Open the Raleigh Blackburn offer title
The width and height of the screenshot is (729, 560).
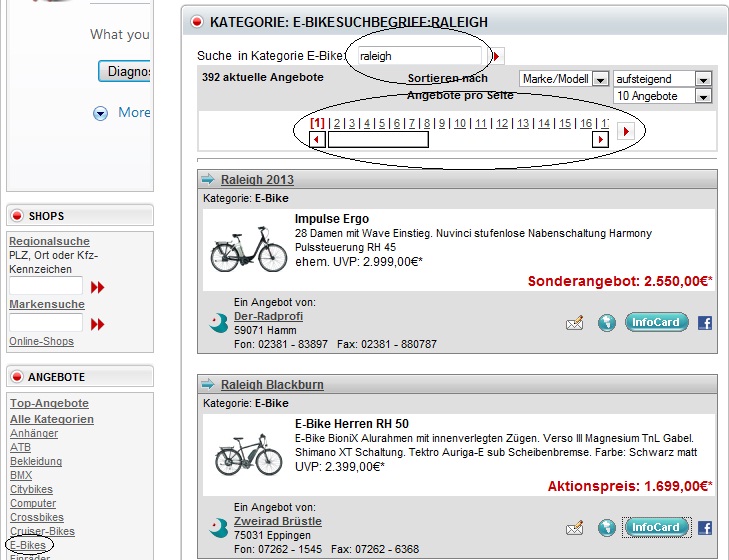272,385
